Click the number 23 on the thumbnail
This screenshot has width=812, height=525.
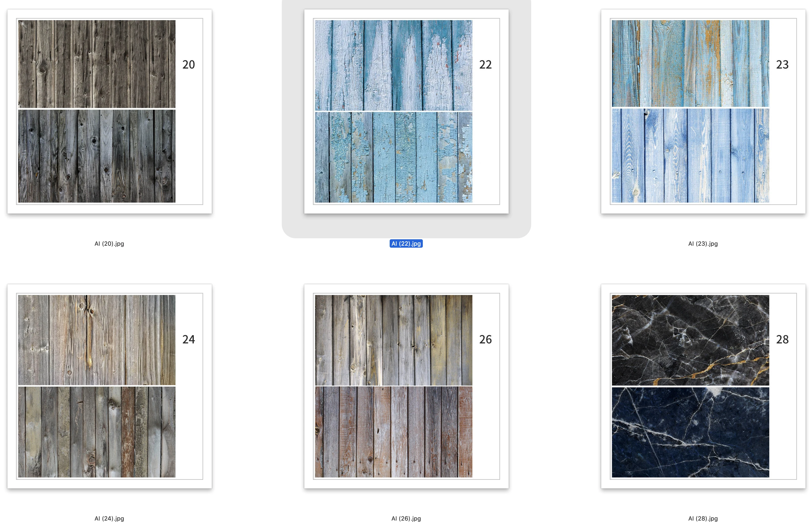tap(782, 65)
